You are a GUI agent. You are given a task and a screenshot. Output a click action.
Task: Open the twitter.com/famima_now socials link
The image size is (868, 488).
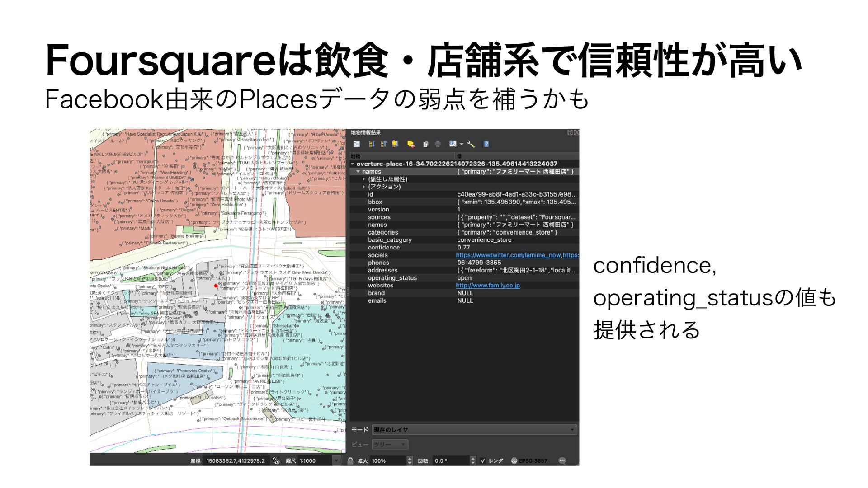(508, 255)
